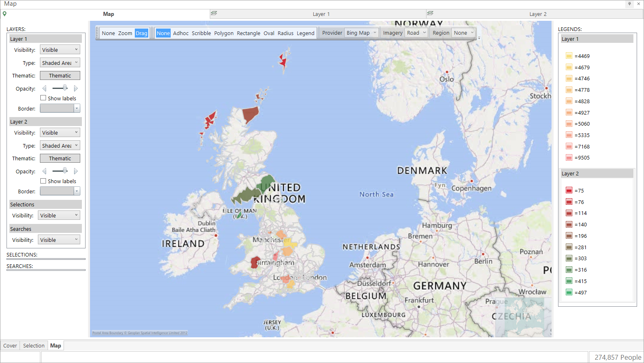644x363 pixels.
Task: Open the Cover bottom tab
Action: (10, 345)
